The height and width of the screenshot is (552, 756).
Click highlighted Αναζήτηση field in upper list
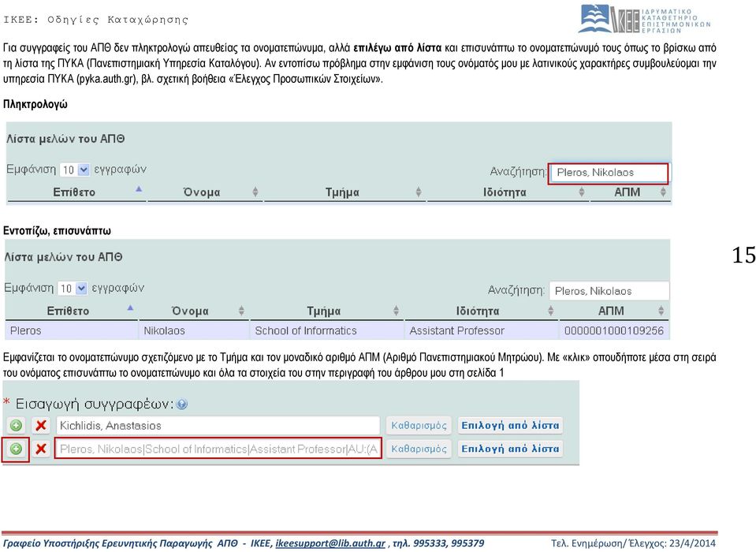(609, 173)
